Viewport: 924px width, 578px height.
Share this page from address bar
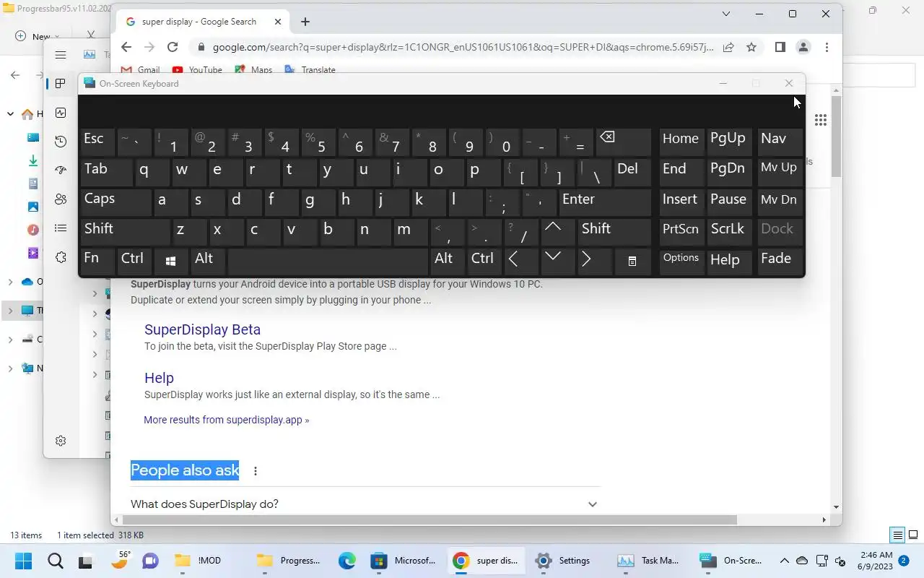[728, 47]
